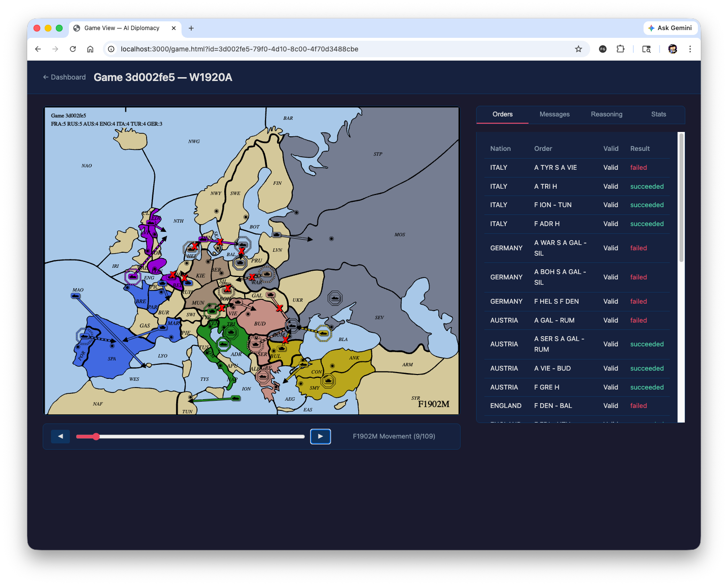The image size is (728, 586).
Task: Reload the page with refresh icon
Action: click(x=73, y=49)
